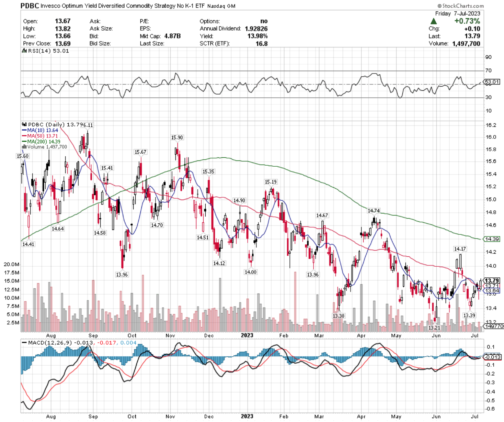Click the Invesco Optimum Yield ETF name

[123, 6]
